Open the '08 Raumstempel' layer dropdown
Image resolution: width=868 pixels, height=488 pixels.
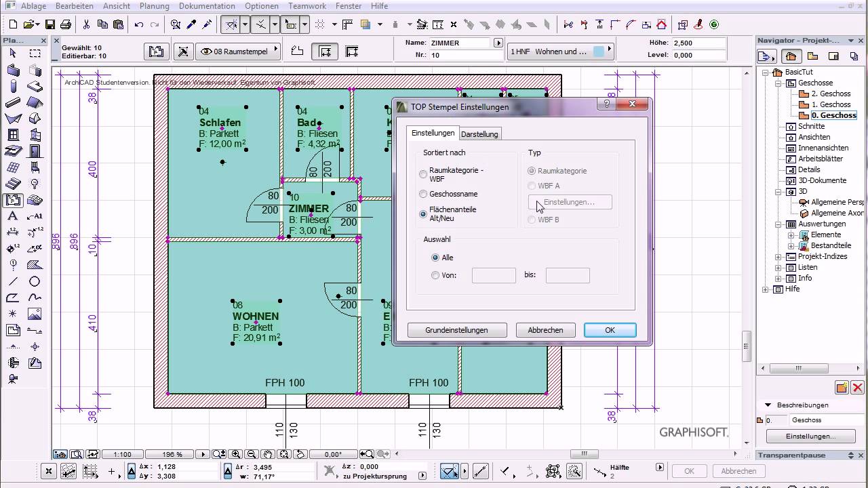point(238,51)
